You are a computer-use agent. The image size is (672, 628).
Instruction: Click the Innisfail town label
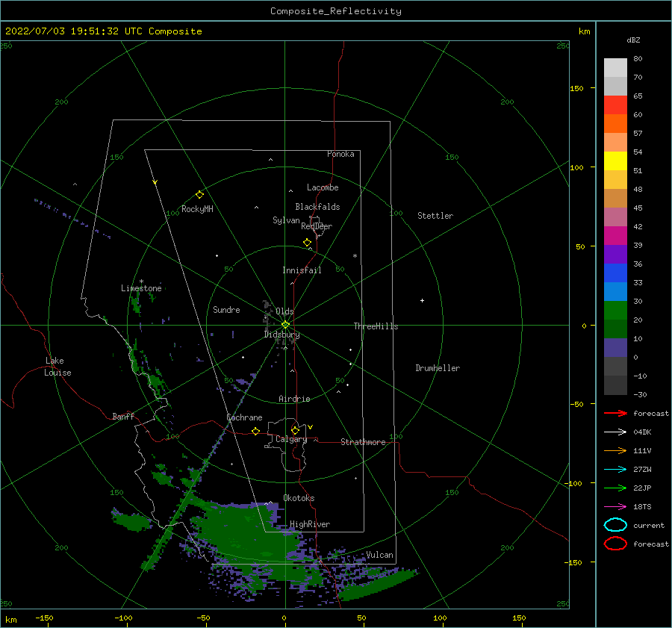pyautogui.click(x=302, y=270)
